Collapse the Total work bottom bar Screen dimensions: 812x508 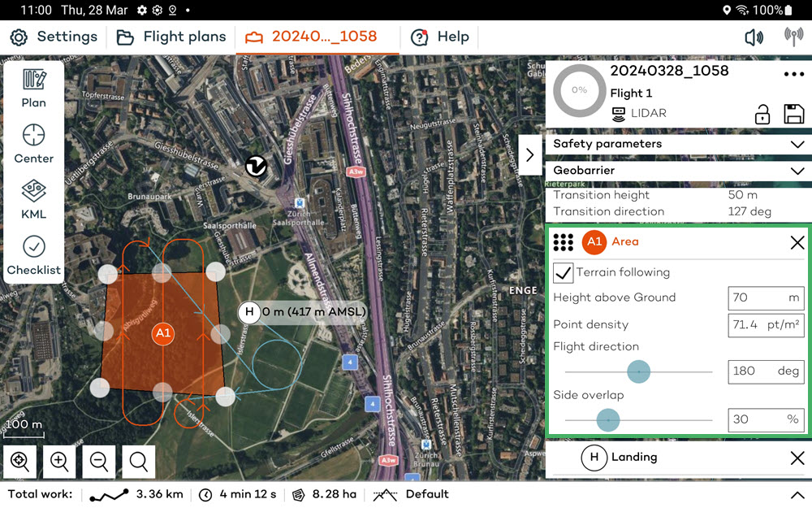pos(797,493)
